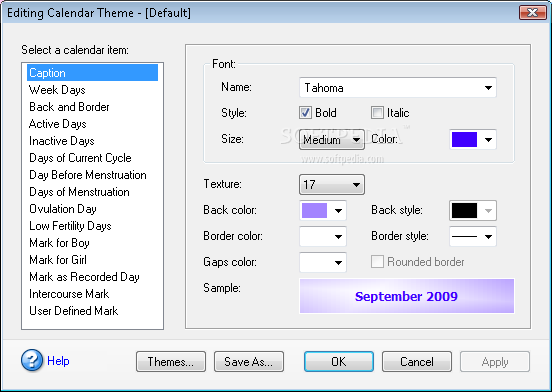Image resolution: width=552 pixels, height=392 pixels.
Task: Click the Cancel button
Action: (417, 361)
